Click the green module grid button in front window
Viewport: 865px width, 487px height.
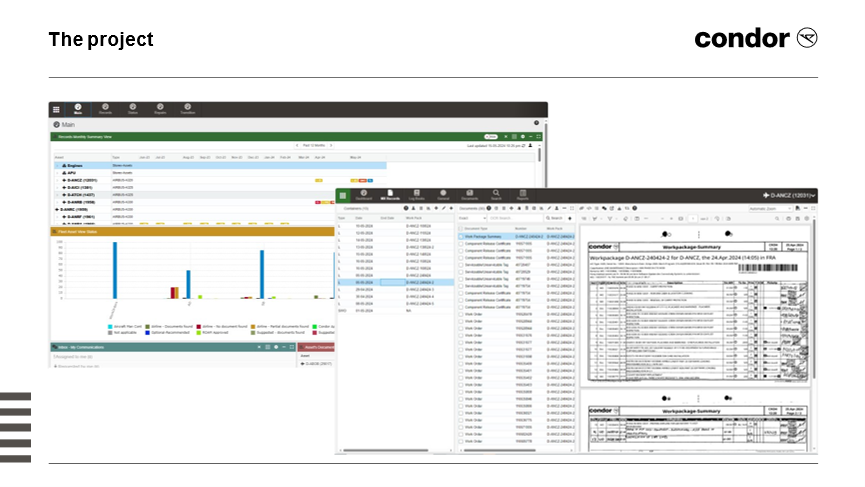tap(343, 195)
